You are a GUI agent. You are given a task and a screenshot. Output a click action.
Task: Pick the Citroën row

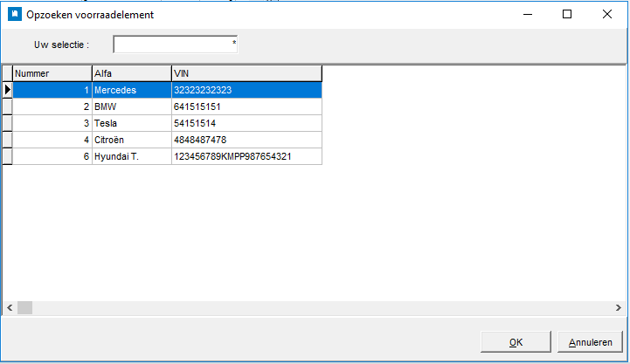click(131, 140)
